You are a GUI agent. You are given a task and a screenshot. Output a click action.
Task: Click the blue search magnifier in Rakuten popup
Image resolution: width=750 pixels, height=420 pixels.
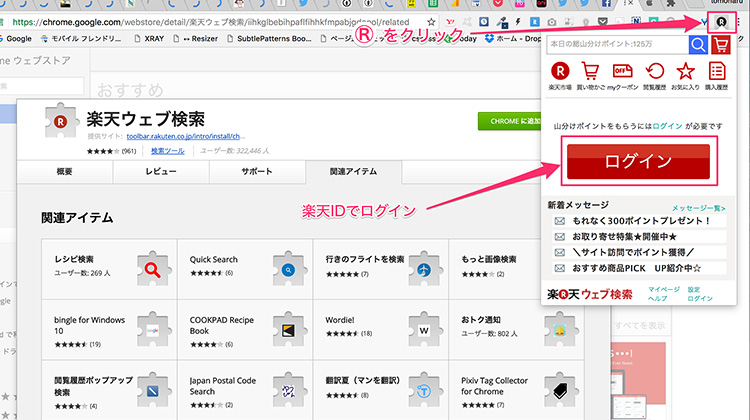[698, 45]
